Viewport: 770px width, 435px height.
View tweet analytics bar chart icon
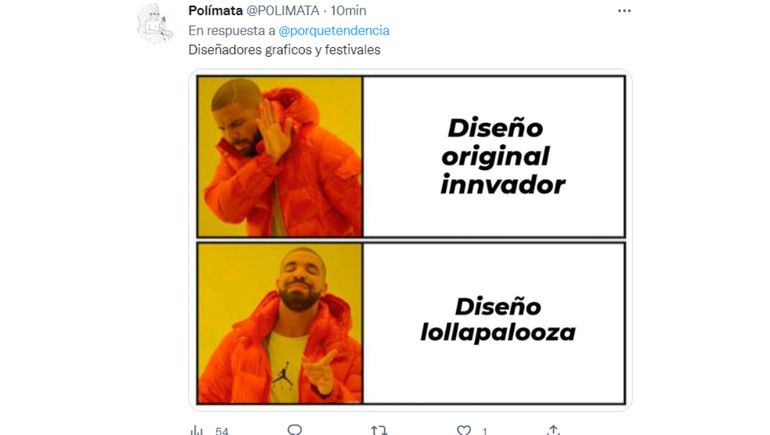[196, 431]
